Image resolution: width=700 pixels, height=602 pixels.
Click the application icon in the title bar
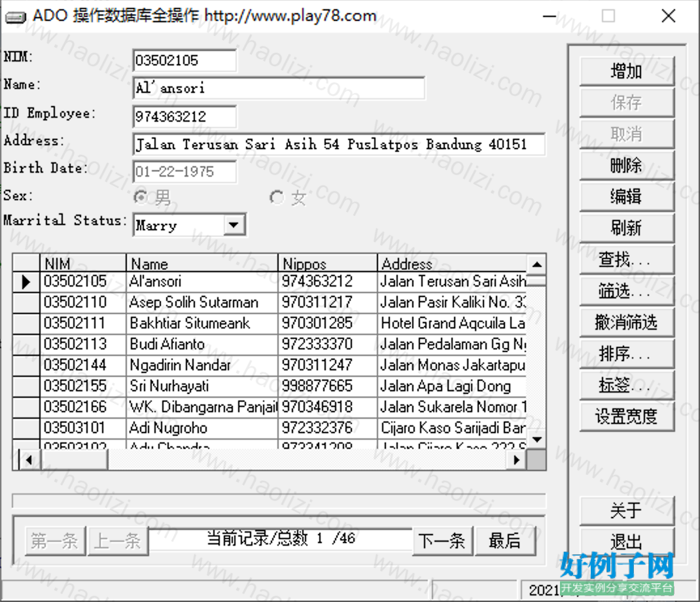(15, 17)
